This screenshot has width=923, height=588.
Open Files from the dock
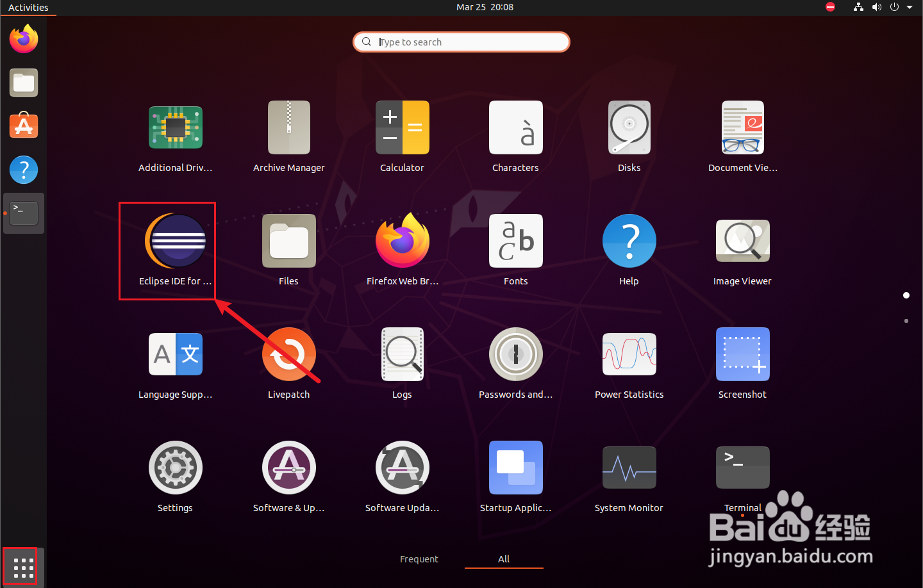(24, 83)
